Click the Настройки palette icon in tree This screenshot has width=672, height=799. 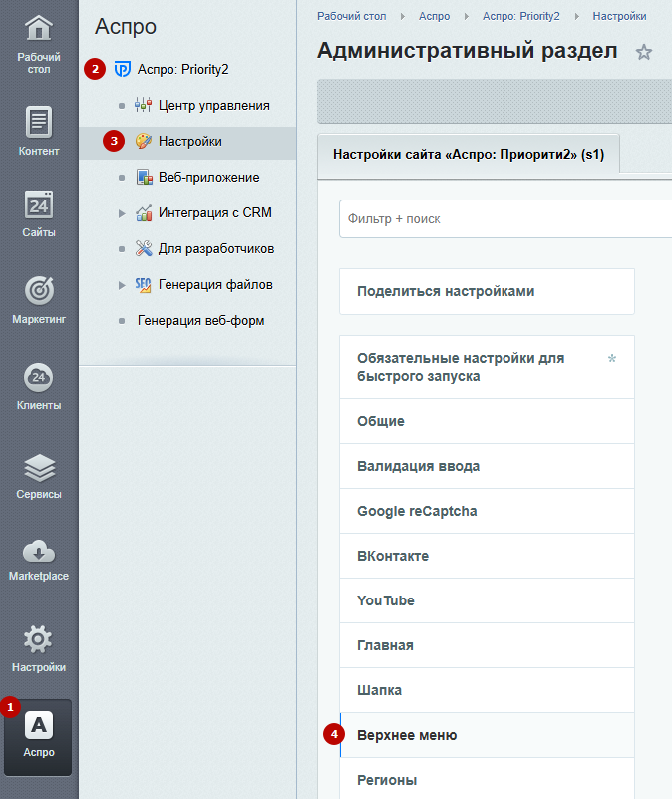144,141
